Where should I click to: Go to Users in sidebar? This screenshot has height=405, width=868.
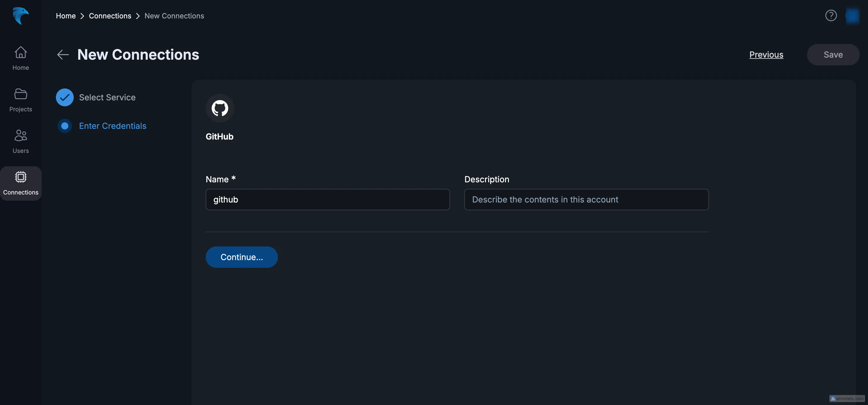click(21, 141)
